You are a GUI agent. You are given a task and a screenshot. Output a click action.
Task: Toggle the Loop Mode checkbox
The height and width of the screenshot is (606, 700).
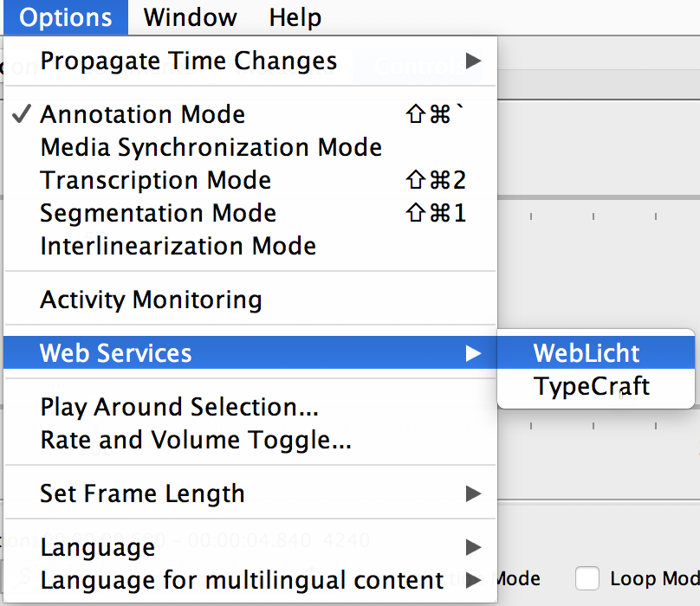[x=587, y=579]
